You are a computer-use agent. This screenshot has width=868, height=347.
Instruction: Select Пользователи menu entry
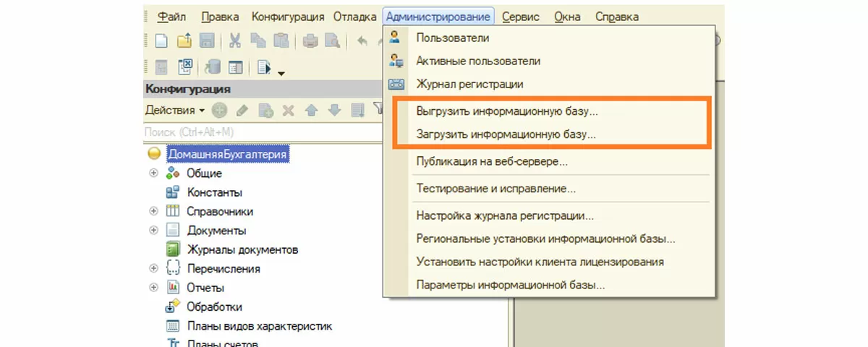(x=550, y=38)
